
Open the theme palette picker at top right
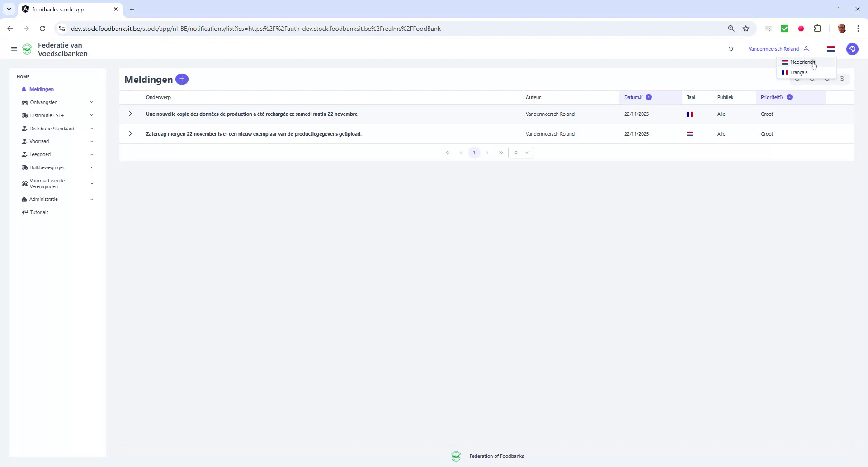pyautogui.click(x=853, y=49)
